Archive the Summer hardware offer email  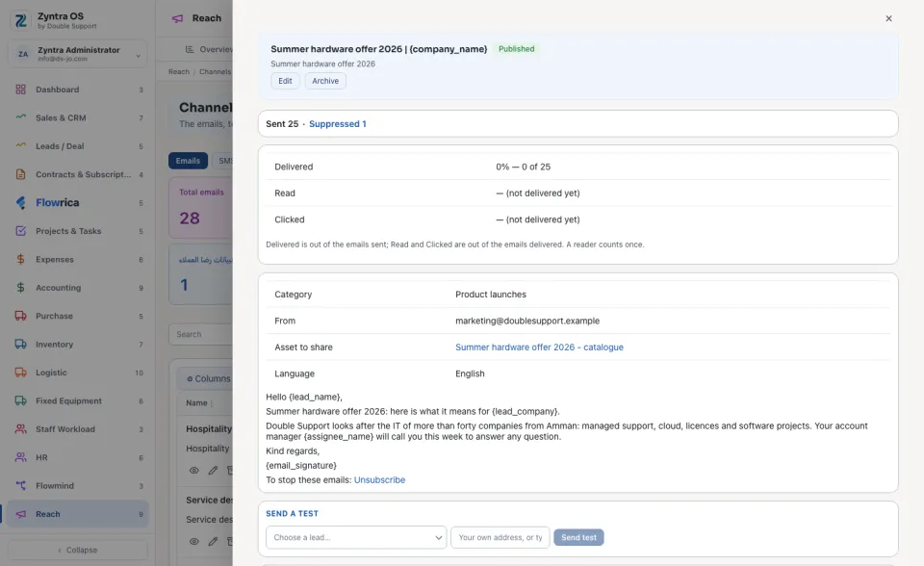tap(325, 81)
